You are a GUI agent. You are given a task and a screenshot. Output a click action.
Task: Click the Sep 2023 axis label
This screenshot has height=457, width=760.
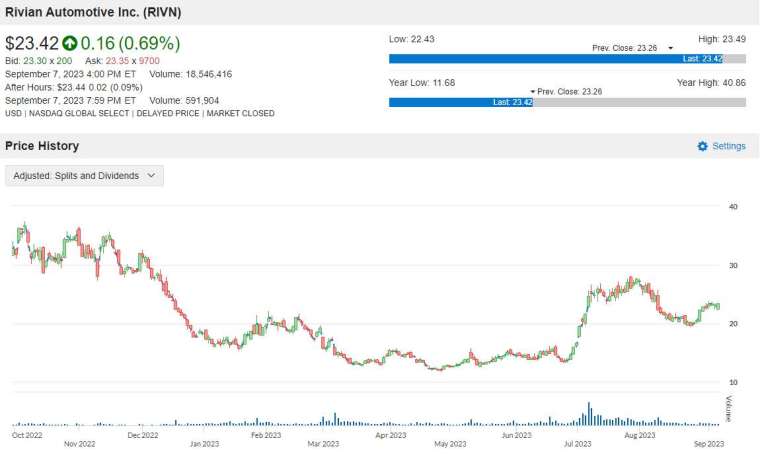[x=709, y=444]
